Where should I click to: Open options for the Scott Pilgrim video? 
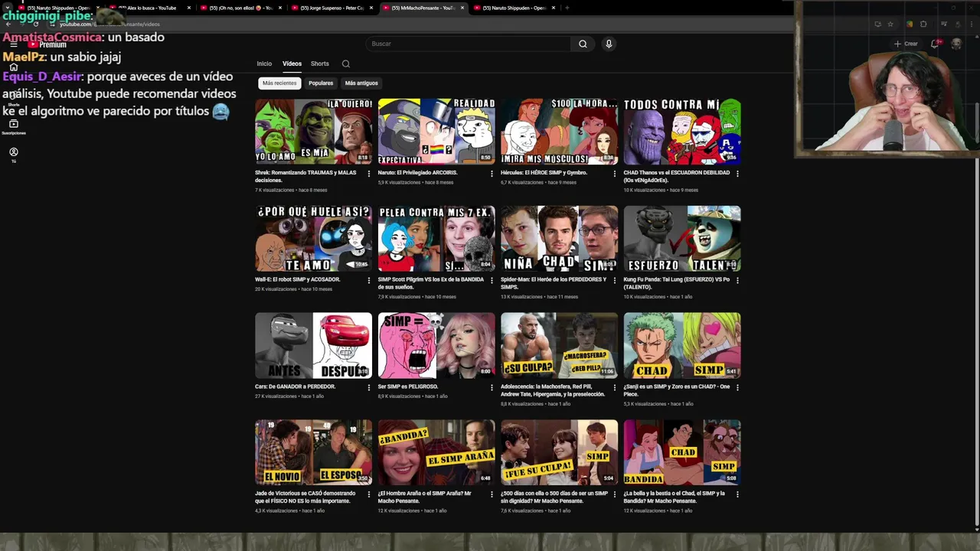(492, 280)
